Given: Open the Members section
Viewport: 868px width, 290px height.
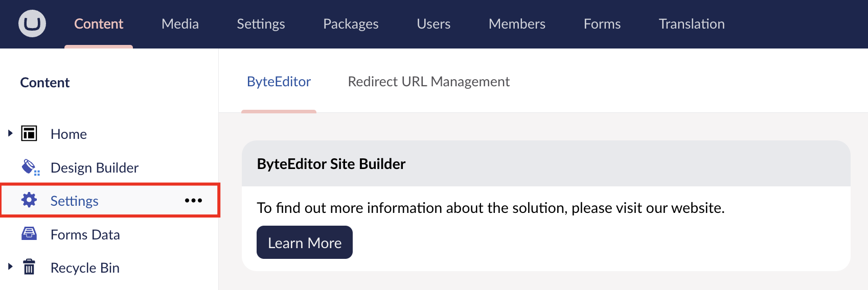Looking at the screenshot, I should (x=517, y=24).
